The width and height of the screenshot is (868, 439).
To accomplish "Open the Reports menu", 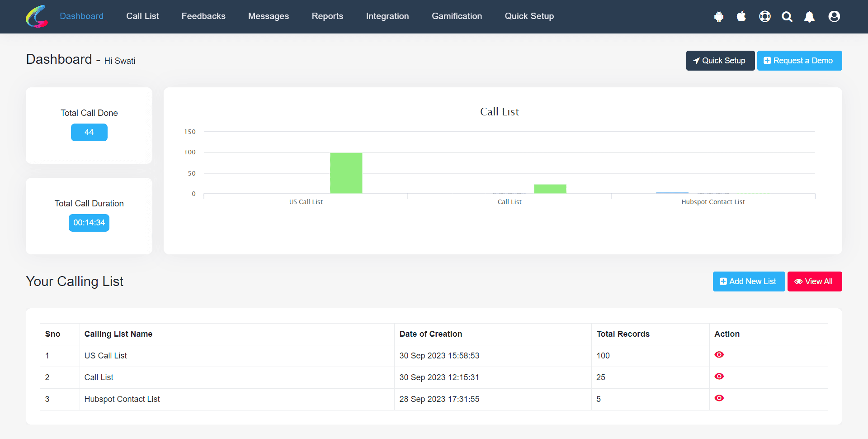I will (x=327, y=16).
